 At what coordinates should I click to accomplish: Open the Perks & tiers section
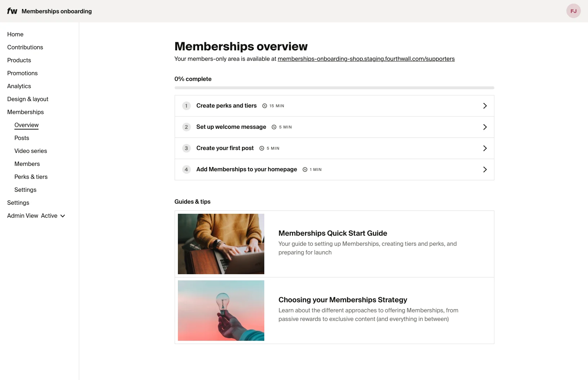31,177
